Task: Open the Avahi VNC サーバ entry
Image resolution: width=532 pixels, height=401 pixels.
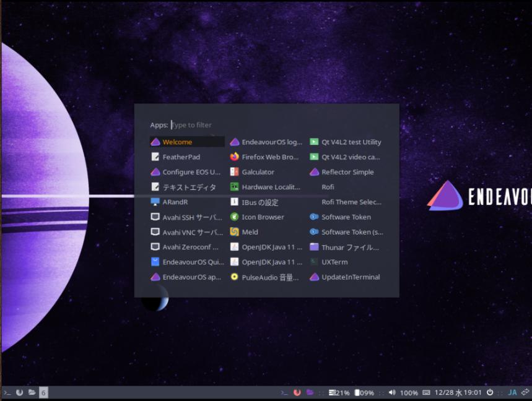Action: 187,232
